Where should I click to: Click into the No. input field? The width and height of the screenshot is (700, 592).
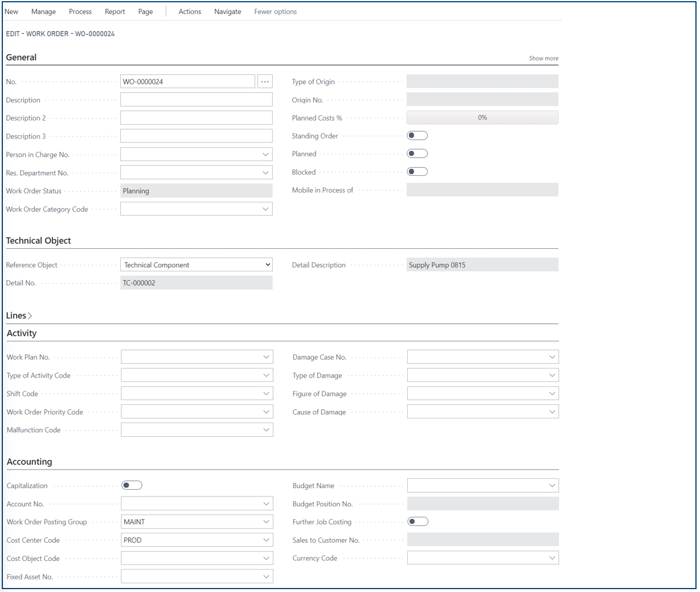[x=188, y=82]
